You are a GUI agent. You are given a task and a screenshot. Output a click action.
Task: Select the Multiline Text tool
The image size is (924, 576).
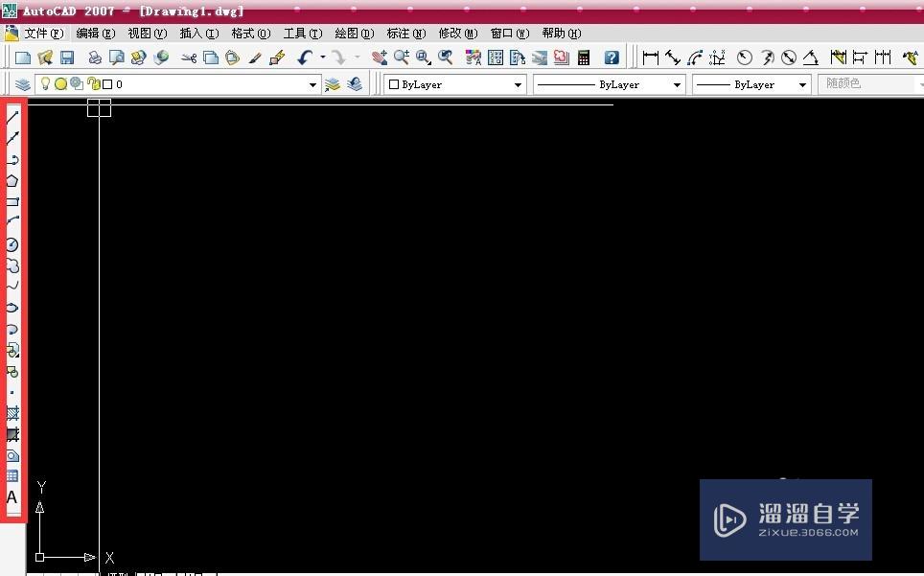(x=12, y=497)
